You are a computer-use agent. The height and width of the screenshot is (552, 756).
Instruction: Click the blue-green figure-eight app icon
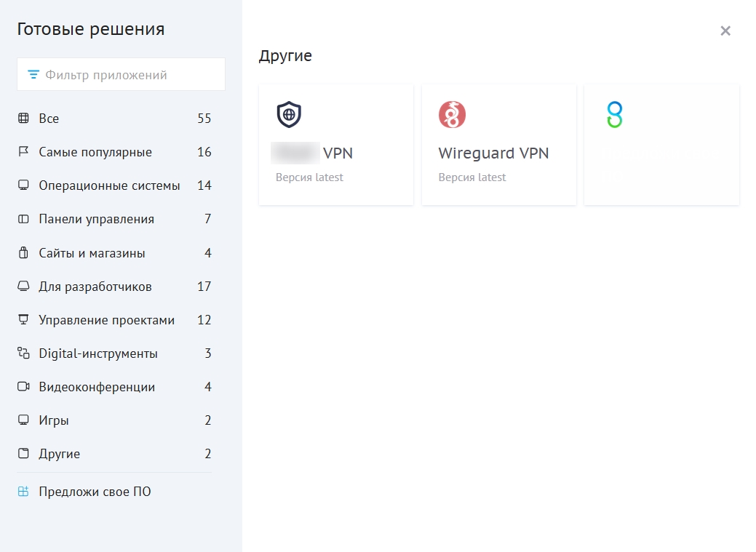tap(614, 115)
